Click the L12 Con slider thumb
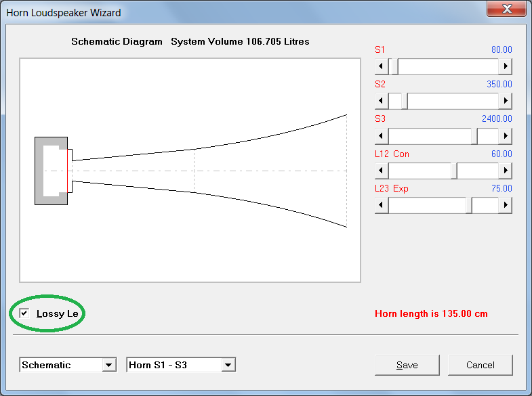The image size is (532, 396). 454,171
